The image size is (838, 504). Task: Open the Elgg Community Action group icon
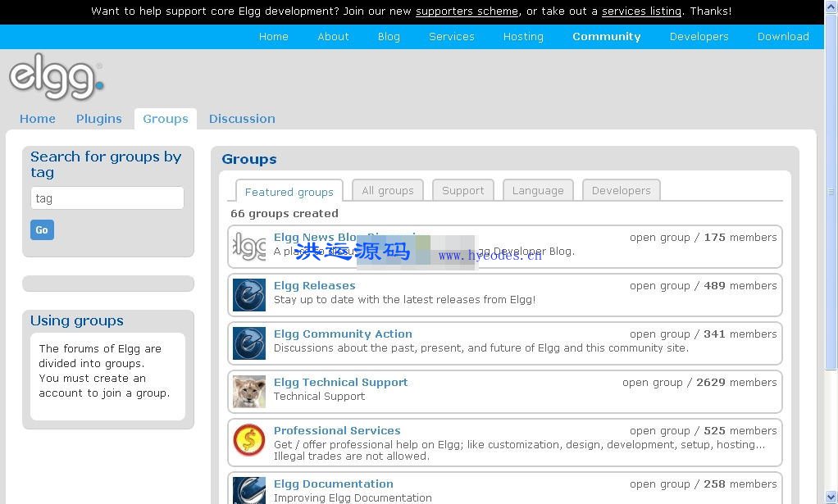click(249, 343)
